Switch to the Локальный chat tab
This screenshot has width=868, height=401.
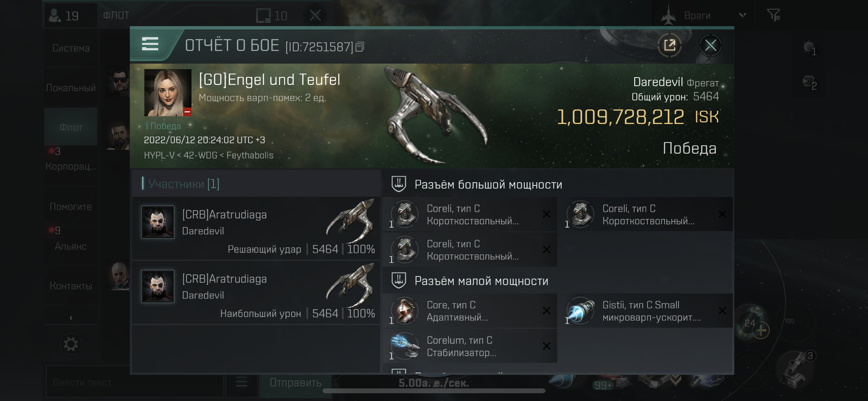click(71, 88)
